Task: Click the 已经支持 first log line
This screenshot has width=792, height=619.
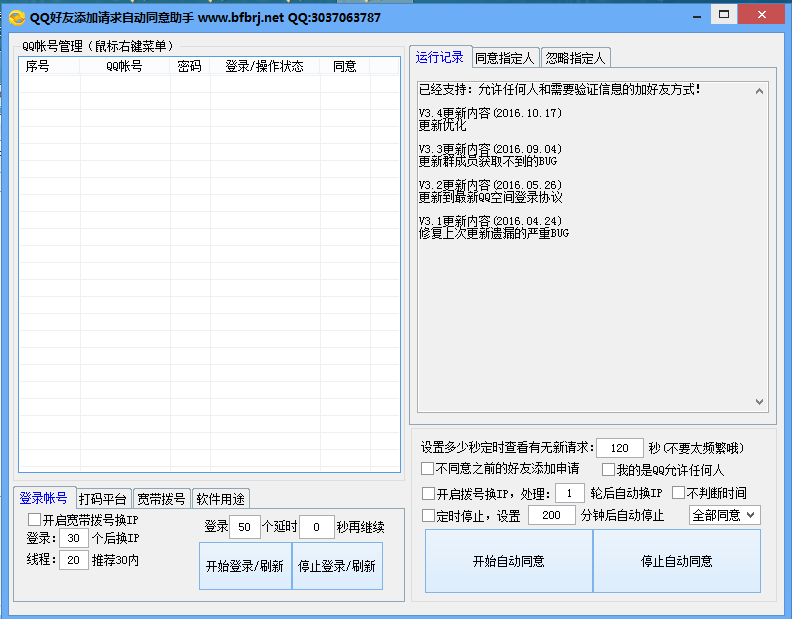Action: tap(560, 89)
